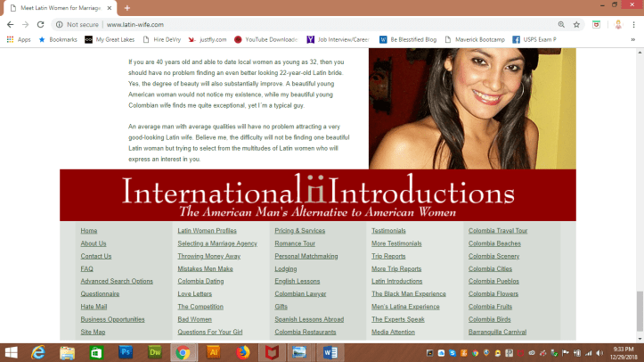The height and width of the screenshot is (362, 644).
Task: Open the Site Map link
Action: point(93,332)
